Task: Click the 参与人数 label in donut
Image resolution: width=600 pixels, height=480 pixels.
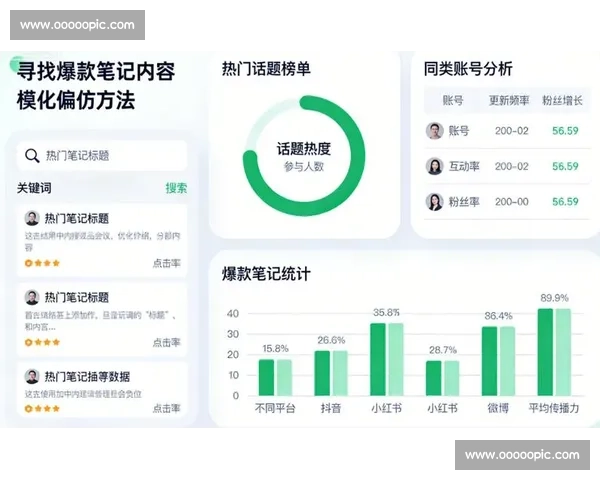Action: (x=304, y=167)
